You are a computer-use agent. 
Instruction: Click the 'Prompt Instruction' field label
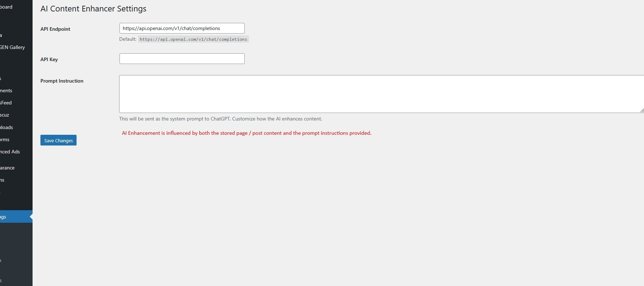[62, 81]
